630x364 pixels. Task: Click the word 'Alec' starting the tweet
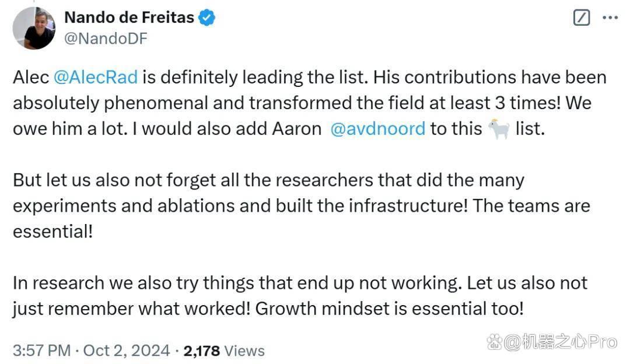[31, 77]
